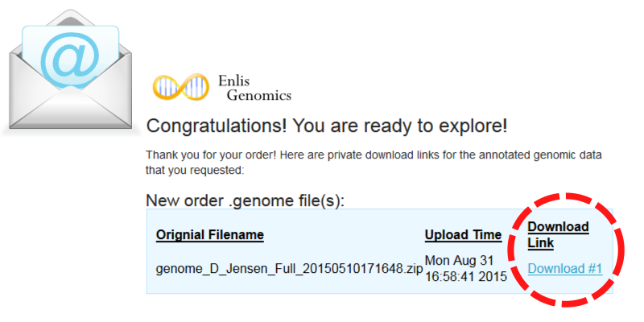
Task: Click the 'that you requested:' text line
Action: coord(195,170)
